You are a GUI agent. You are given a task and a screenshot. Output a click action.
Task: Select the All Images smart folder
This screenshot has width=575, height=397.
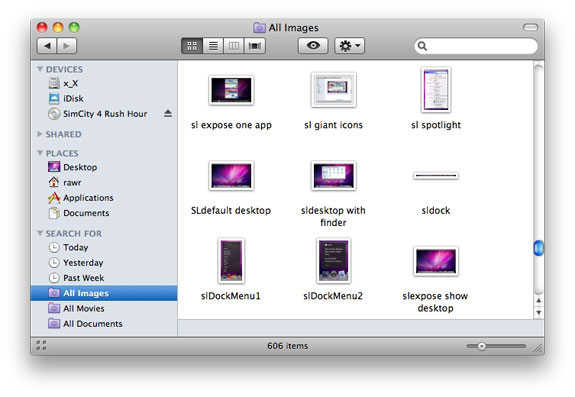point(104,293)
